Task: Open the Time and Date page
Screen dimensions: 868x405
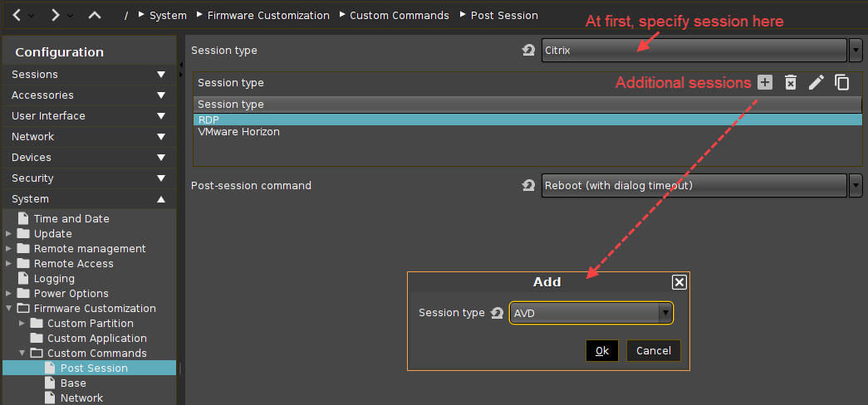Action: pos(71,219)
